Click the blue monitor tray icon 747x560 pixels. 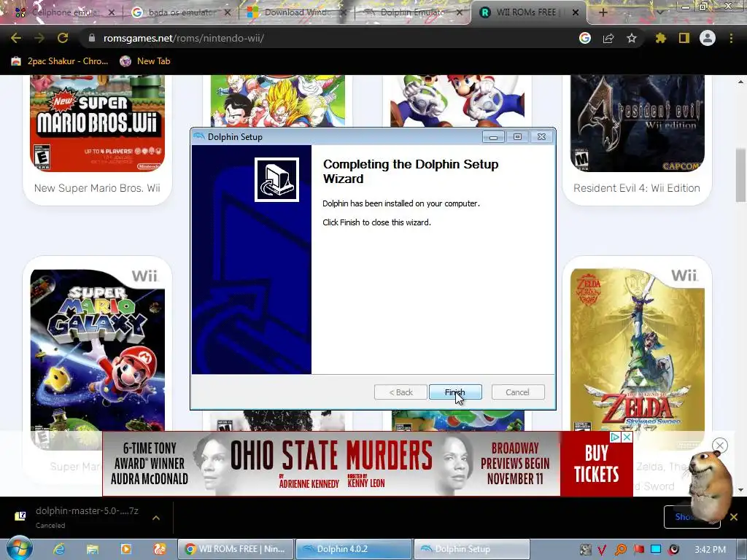click(656, 550)
